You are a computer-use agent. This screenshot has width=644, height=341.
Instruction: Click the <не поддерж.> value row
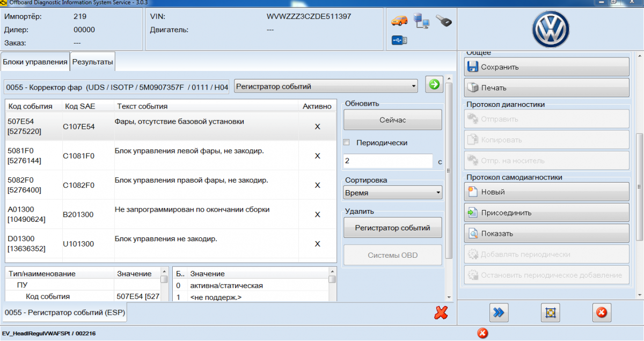251,296
